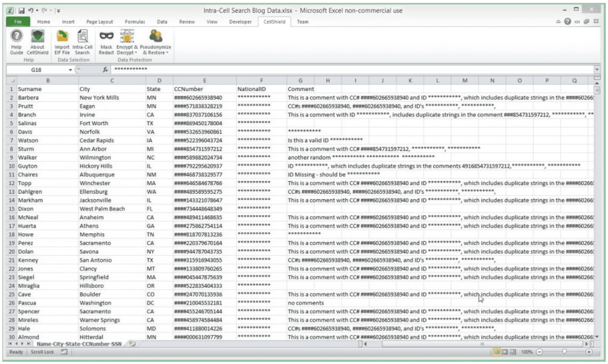This screenshot has height=364, width=608.
Task: Open the Intra-Cell Search tool
Action: pos(82,42)
